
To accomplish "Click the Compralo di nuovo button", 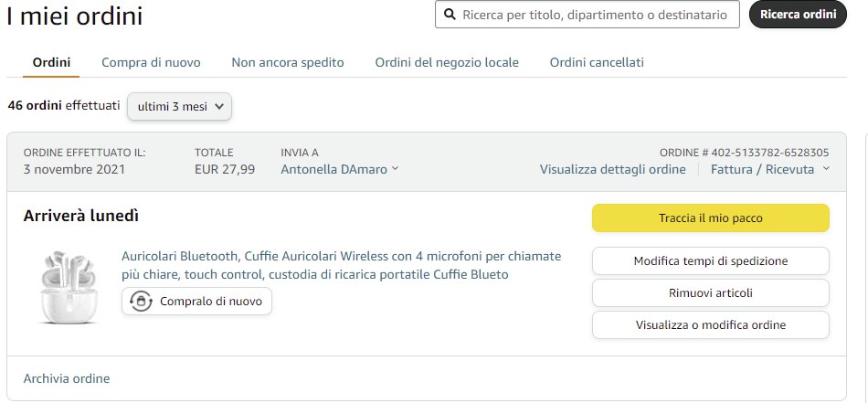I will [x=196, y=302].
